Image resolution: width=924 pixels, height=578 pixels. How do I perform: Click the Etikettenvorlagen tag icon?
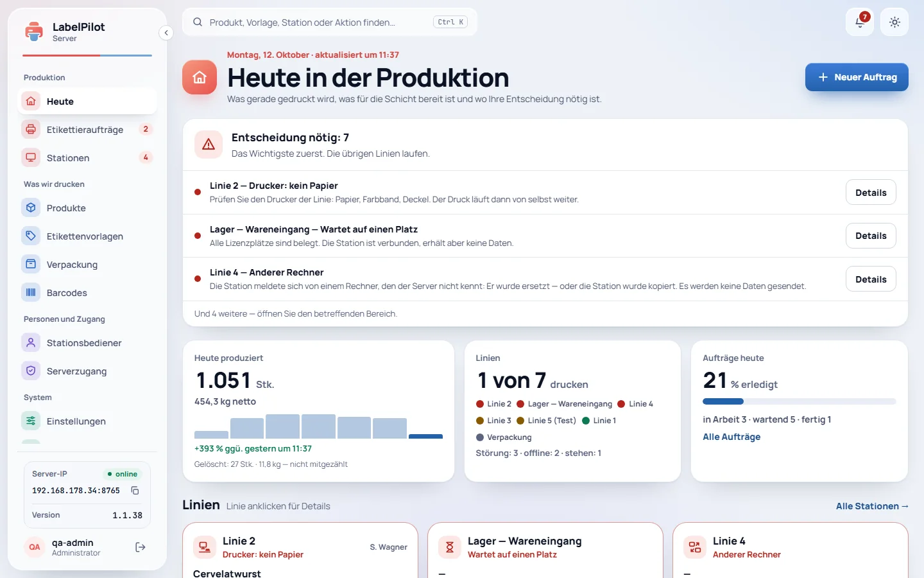(31, 236)
